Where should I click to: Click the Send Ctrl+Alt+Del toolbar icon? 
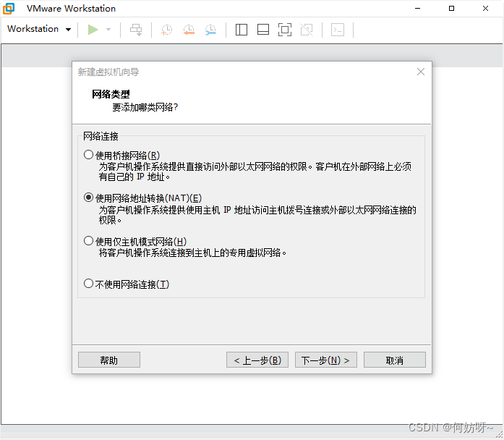point(136,30)
